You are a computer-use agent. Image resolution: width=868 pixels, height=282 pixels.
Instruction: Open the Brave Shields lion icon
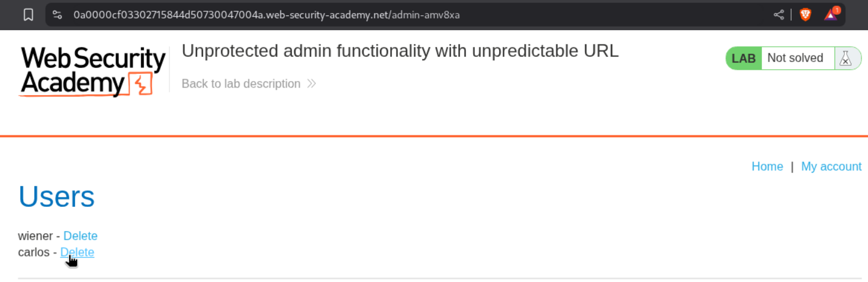click(x=805, y=15)
